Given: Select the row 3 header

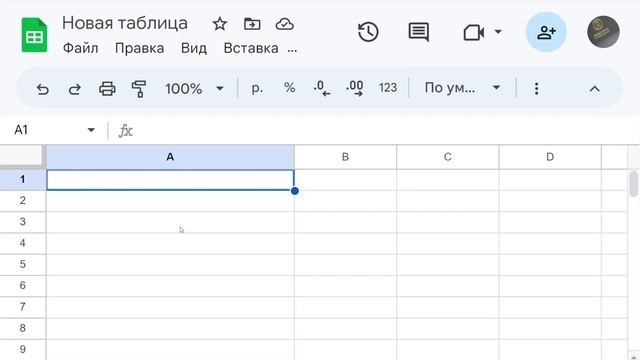Looking at the screenshot, I should 22,222.
